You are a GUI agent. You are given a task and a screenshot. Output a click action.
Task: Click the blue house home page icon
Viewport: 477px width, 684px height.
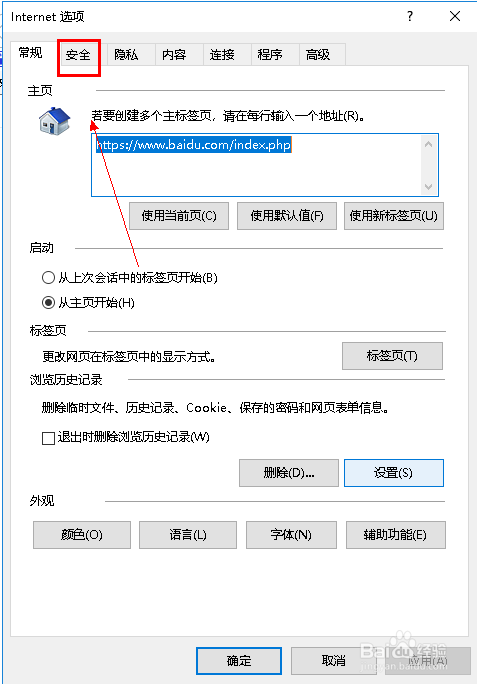tap(54, 121)
